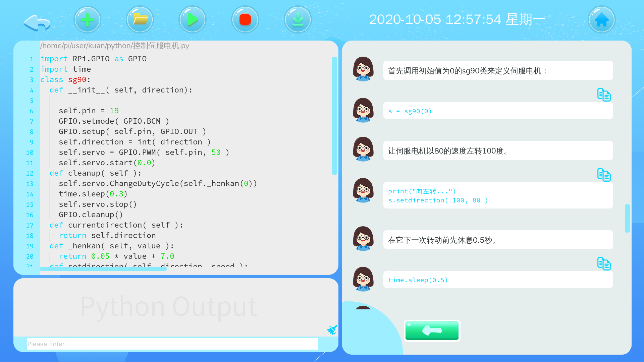Screen dimensions: 644x362
Task: Click the instruction about turning left 100 degrees
Action: coord(498,150)
